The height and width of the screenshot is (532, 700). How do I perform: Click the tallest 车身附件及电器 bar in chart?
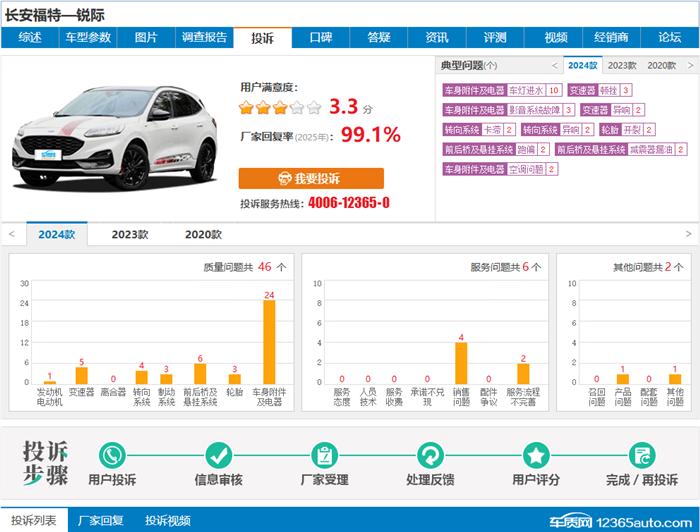(x=269, y=341)
